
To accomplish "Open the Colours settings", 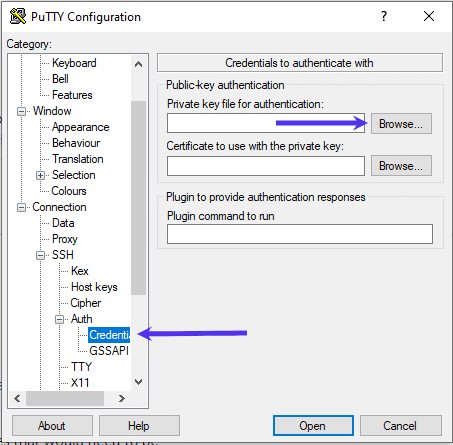I will (x=69, y=191).
